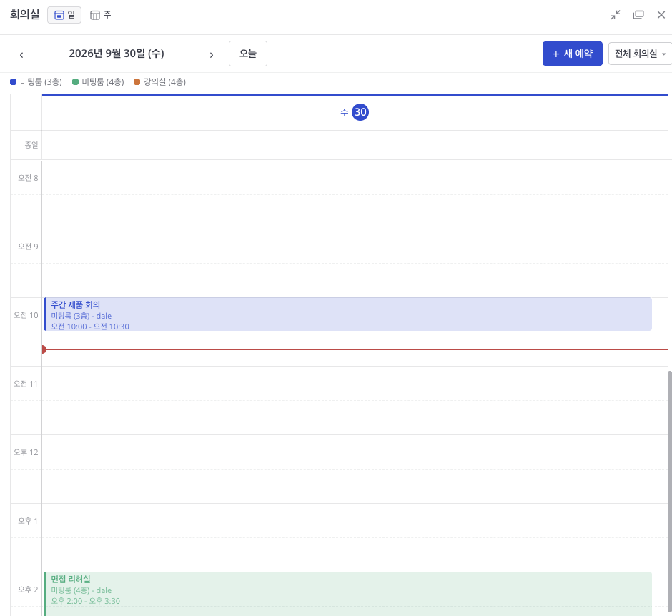
Task: Click the 오전 11 time label
Action: [x=26, y=384]
